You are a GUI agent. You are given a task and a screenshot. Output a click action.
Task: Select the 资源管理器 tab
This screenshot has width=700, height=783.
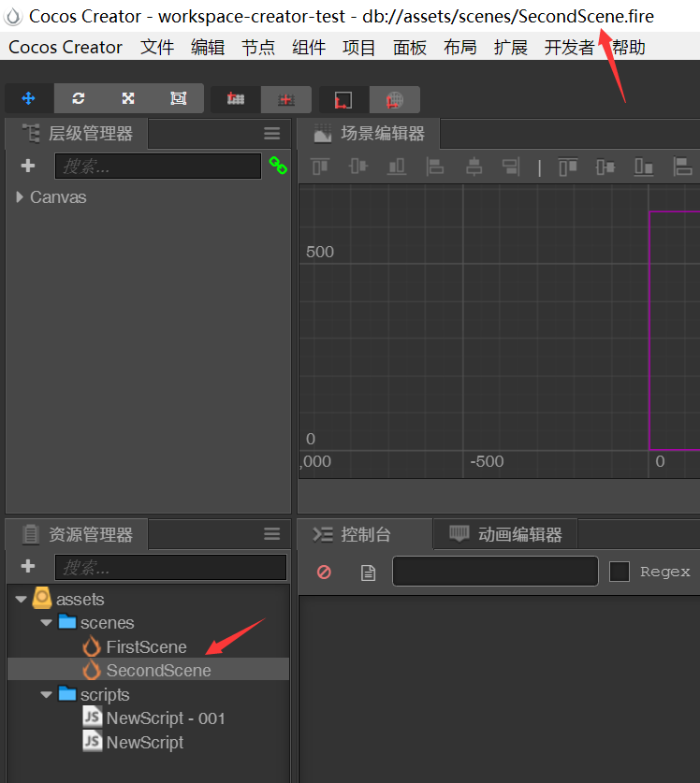77,534
